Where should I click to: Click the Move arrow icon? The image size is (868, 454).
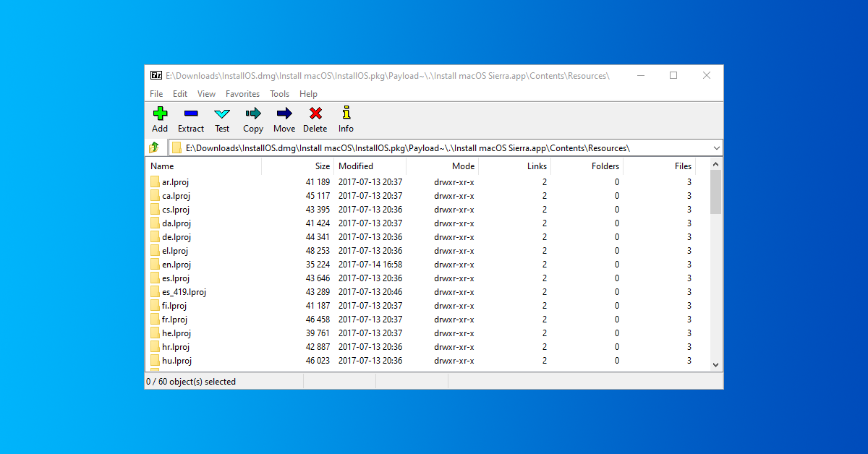pyautogui.click(x=284, y=113)
